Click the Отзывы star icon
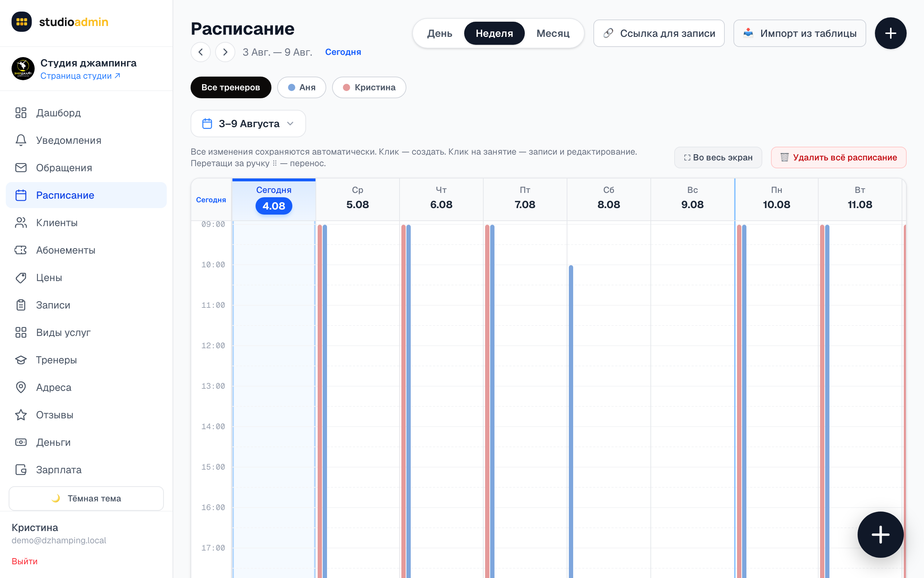Image resolution: width=924 pixels, height=578 pixels. tap(21, 415)
